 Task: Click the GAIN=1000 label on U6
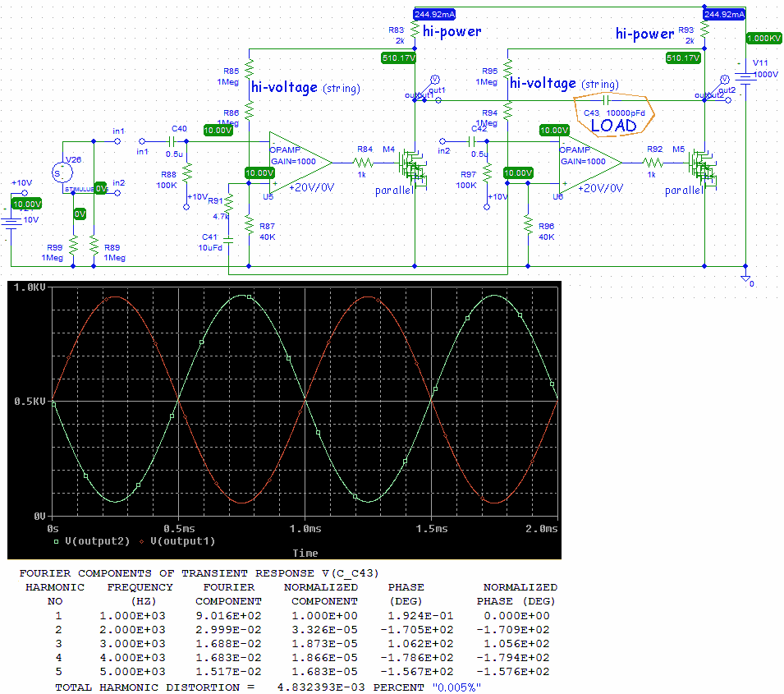(583, 161)
